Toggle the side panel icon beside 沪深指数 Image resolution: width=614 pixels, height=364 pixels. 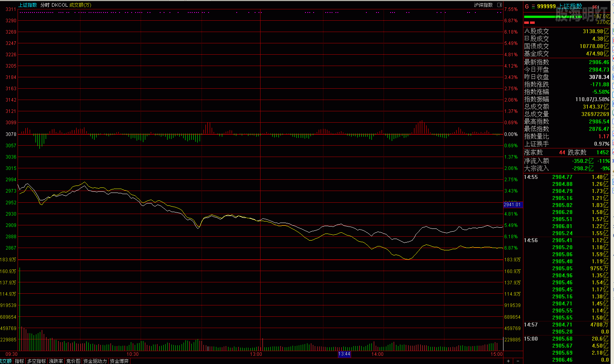pyautogui.click(x=500, y=5)
